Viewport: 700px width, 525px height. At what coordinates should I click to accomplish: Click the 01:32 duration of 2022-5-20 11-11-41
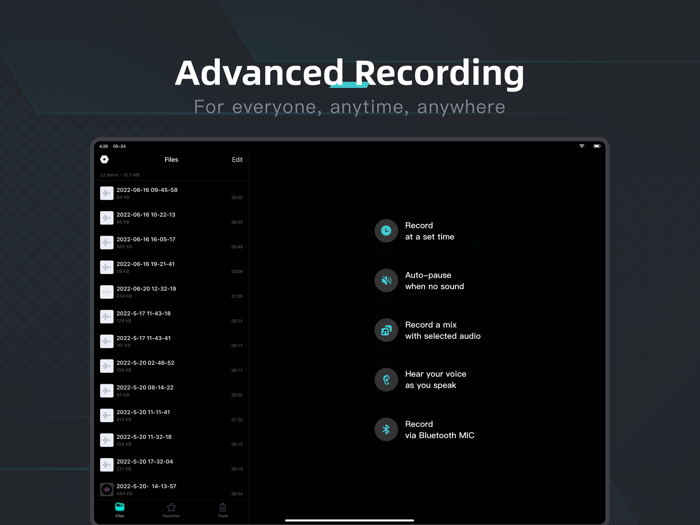coord(237,420)
